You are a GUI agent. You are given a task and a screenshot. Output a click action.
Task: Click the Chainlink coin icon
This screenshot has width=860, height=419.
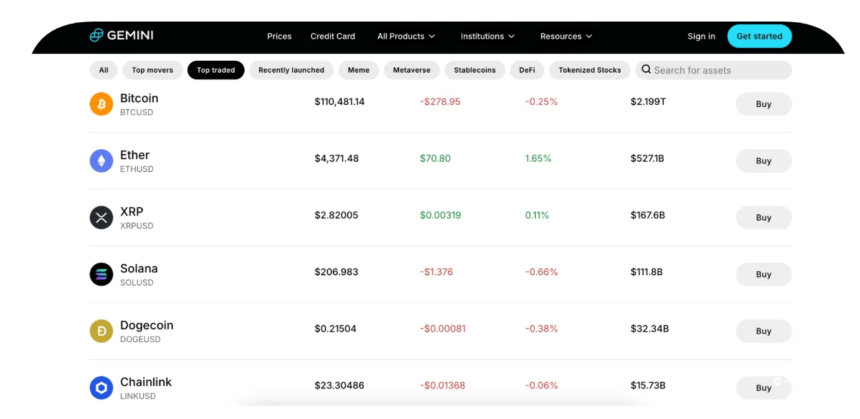click(x=101, y=387)
